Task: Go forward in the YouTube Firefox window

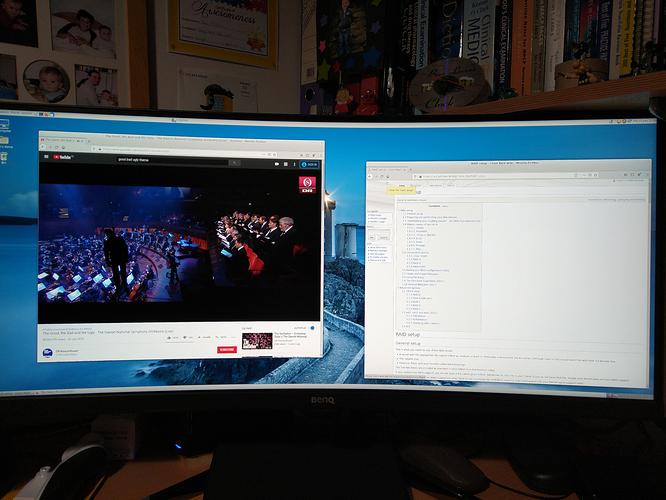Action: point(50,147)
